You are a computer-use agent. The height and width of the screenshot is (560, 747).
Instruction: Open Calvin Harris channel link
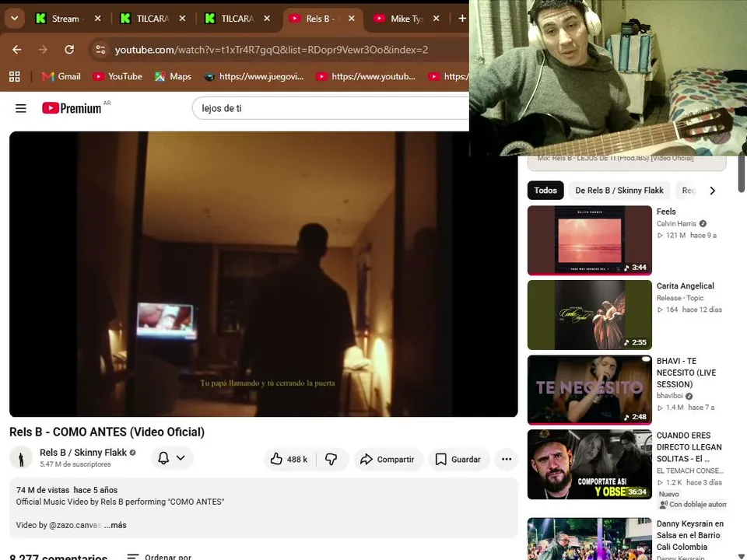(676, 223)
